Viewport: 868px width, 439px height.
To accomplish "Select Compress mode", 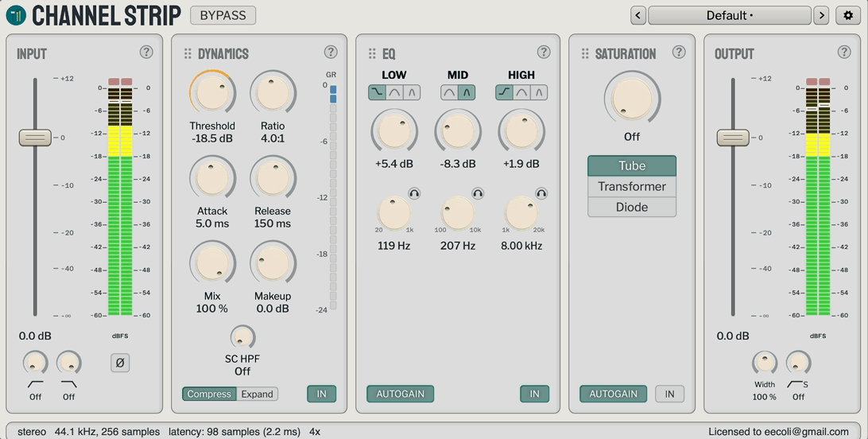I will (x=209, y=394).
